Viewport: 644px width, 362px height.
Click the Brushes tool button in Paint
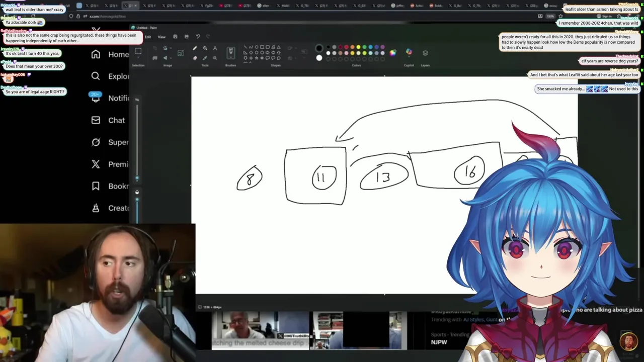pos(231,53)
